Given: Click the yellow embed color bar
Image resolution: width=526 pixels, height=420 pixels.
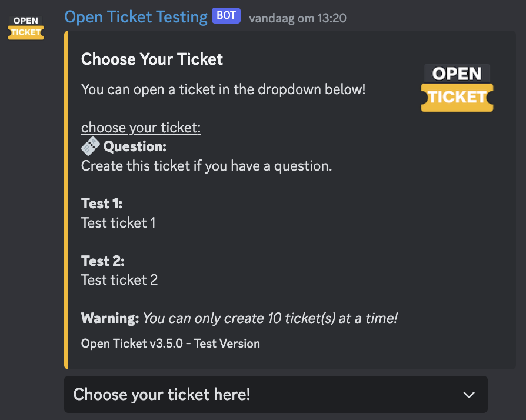Looking at the screenshot, I should [x=66, y=200].
